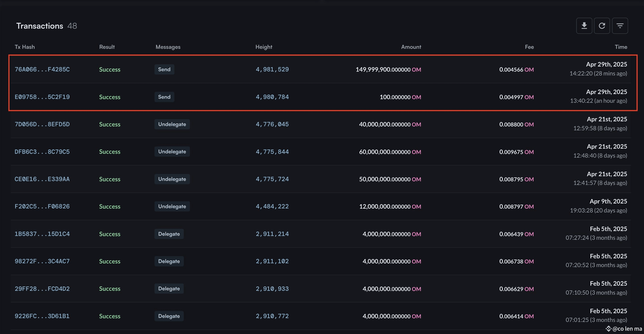Refresh the transactions table
This screenshot has width=644, height=334.
click(602, 26)
